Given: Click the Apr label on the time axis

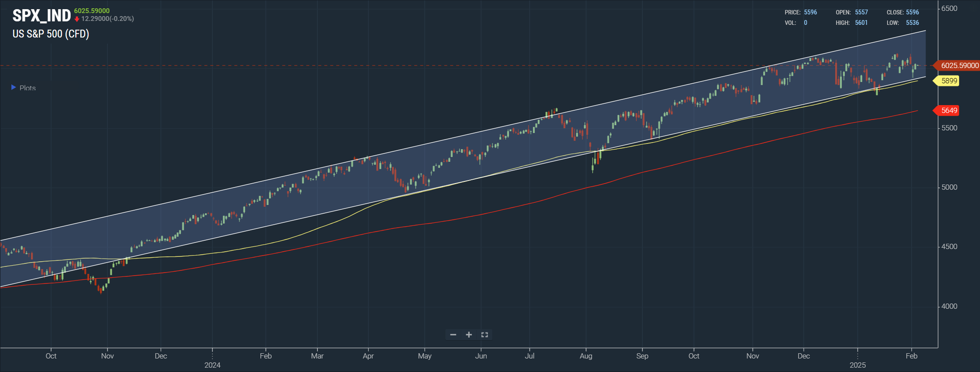Looking at the screenshot, I should point(368,356).
